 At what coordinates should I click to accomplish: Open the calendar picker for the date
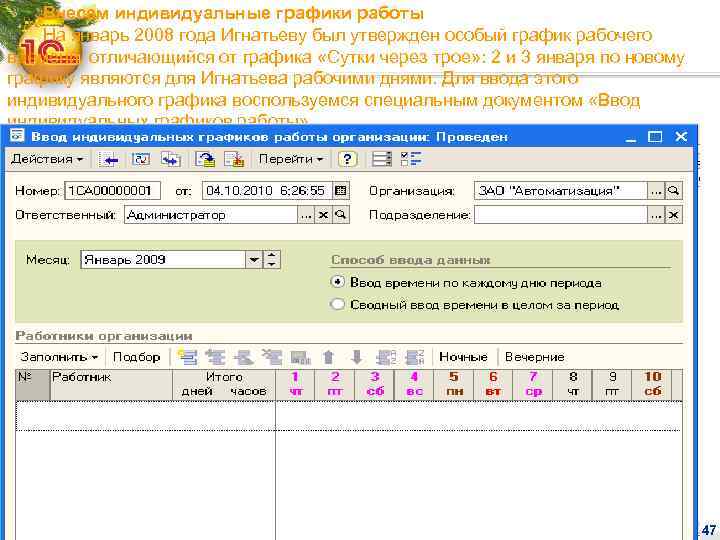[340, 191]
